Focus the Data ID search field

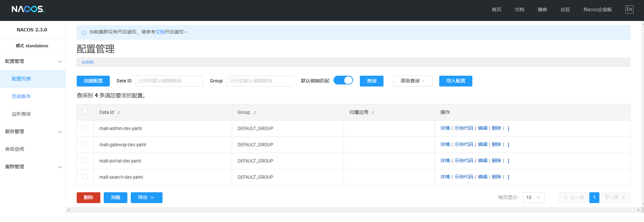[170, 81]
